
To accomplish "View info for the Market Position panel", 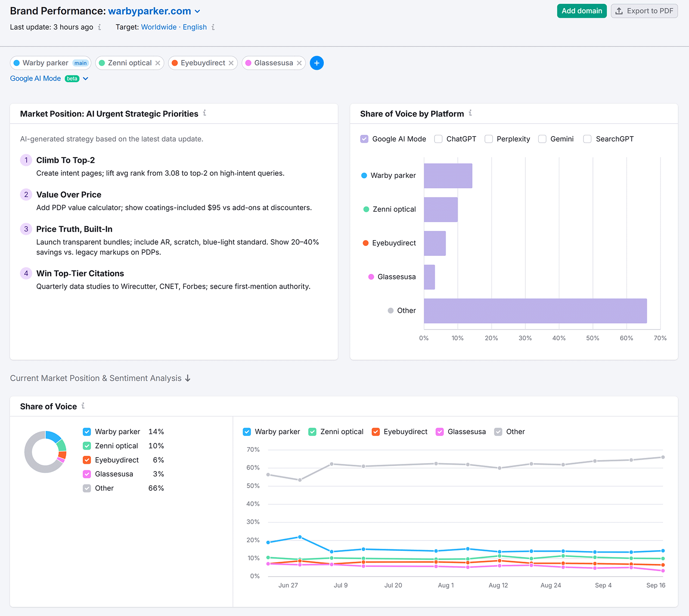I will [x=205, y=113].
